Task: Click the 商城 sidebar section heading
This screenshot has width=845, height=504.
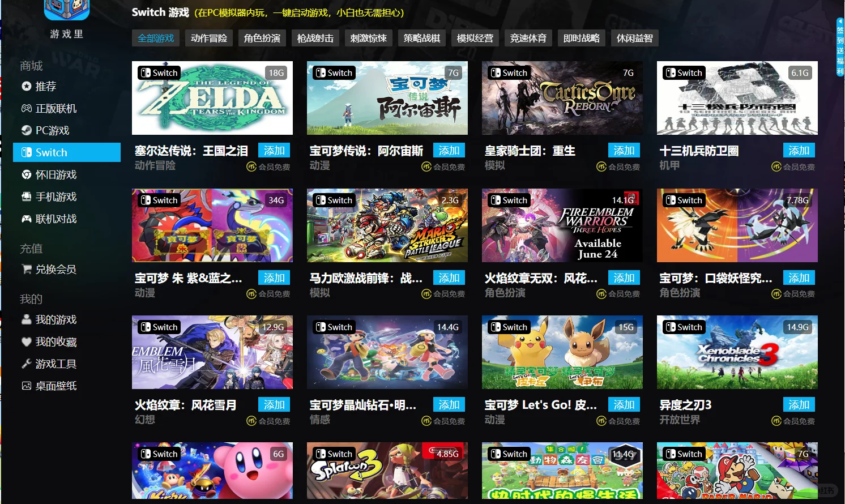Action: pyautogui.click(x=31, y=66)
